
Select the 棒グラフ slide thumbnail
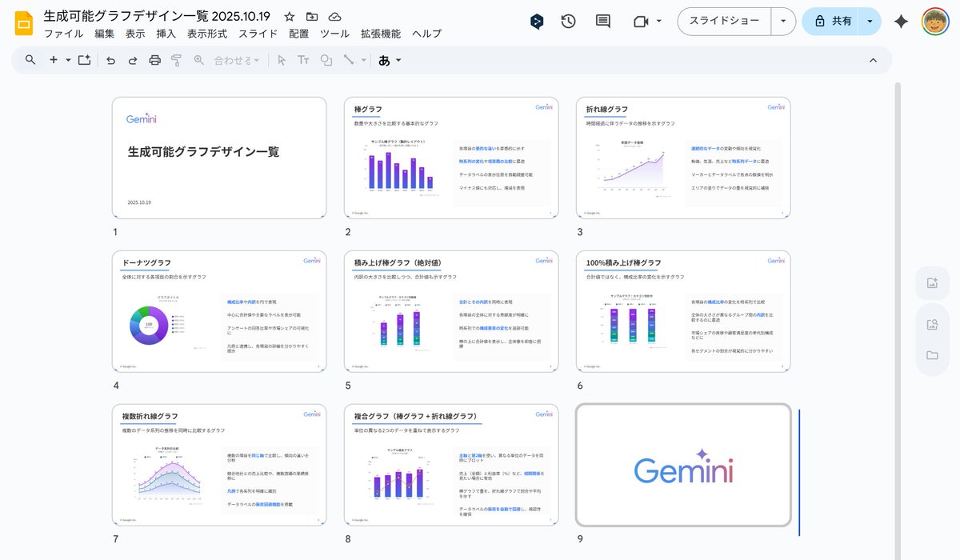[451, 158]
